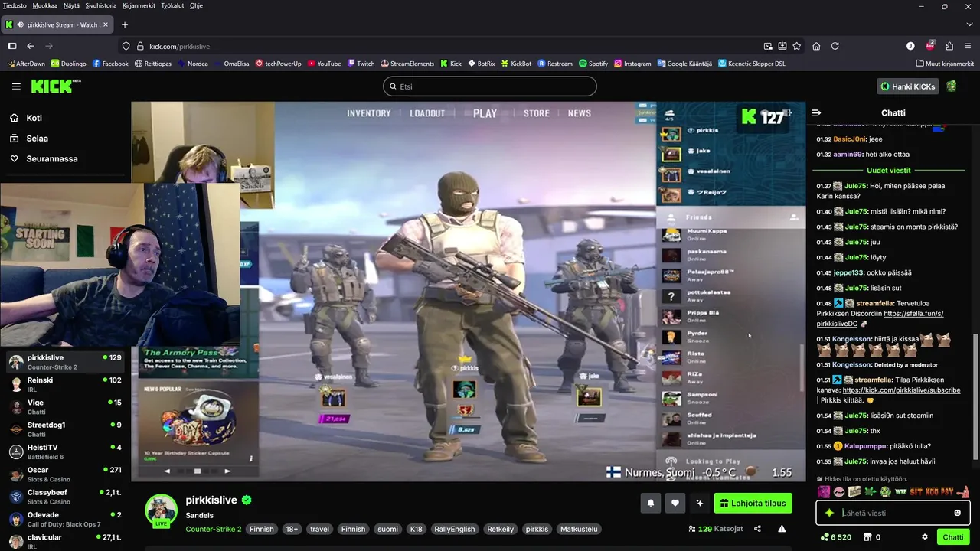Go back with browser back arrow
The image size is (980, 551).
(x=31, y=46)
